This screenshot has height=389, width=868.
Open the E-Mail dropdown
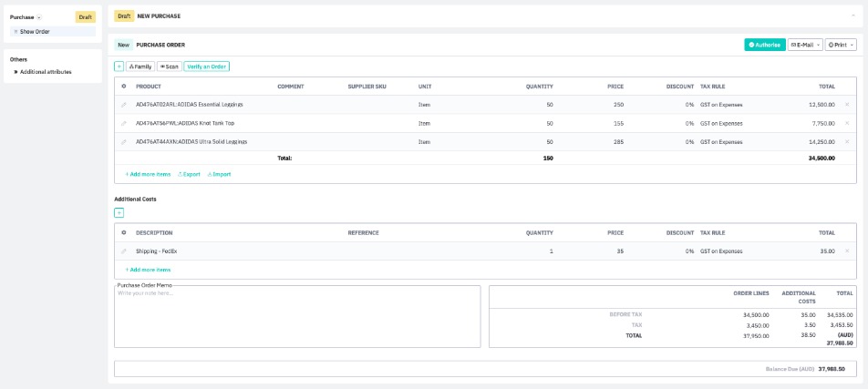point(805,45)
